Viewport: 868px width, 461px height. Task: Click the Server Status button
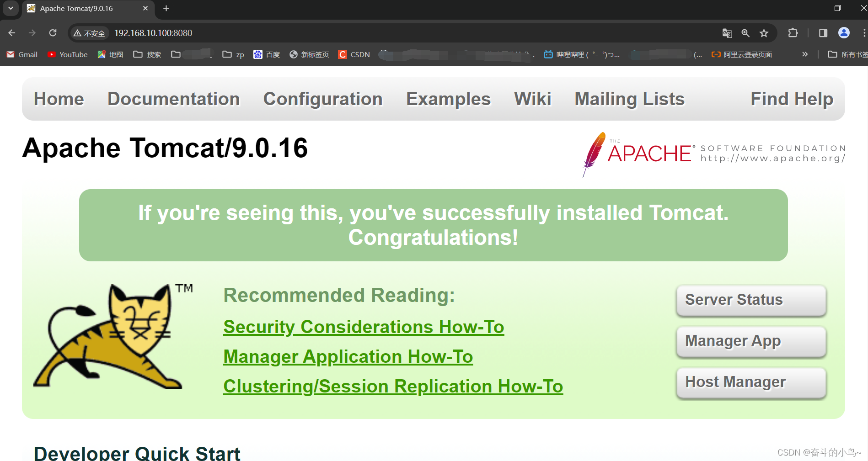751,300
